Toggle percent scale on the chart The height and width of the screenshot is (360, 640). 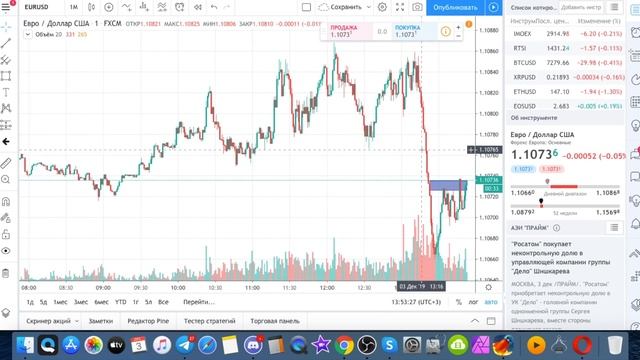tap(459, 302)
